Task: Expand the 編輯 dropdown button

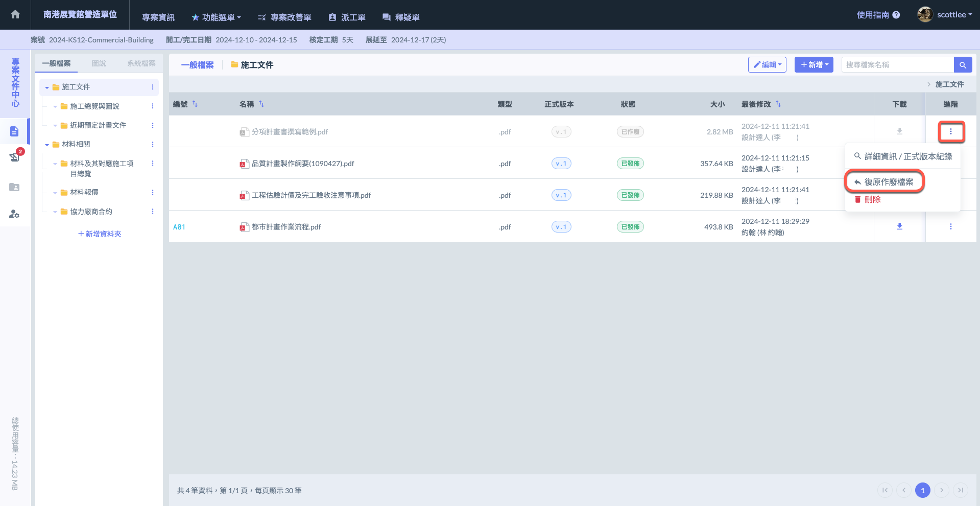Action: [767, 65]
